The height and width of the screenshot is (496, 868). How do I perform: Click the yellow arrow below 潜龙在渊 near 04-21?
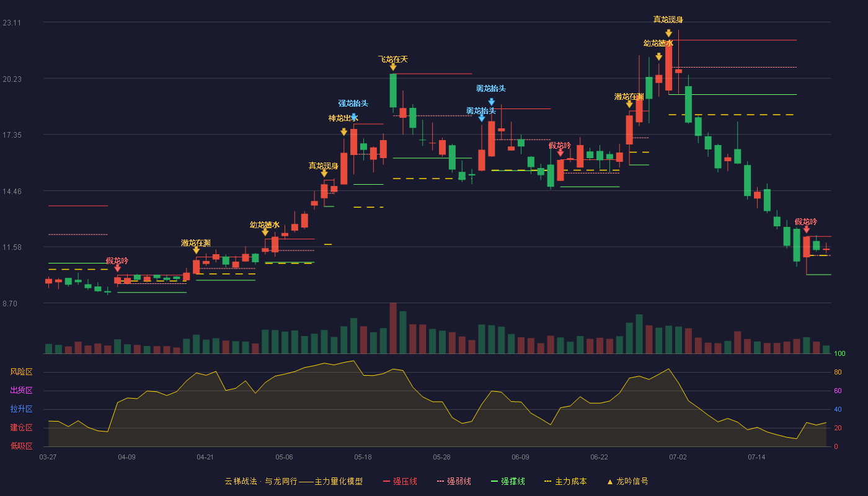coord(196,250)
